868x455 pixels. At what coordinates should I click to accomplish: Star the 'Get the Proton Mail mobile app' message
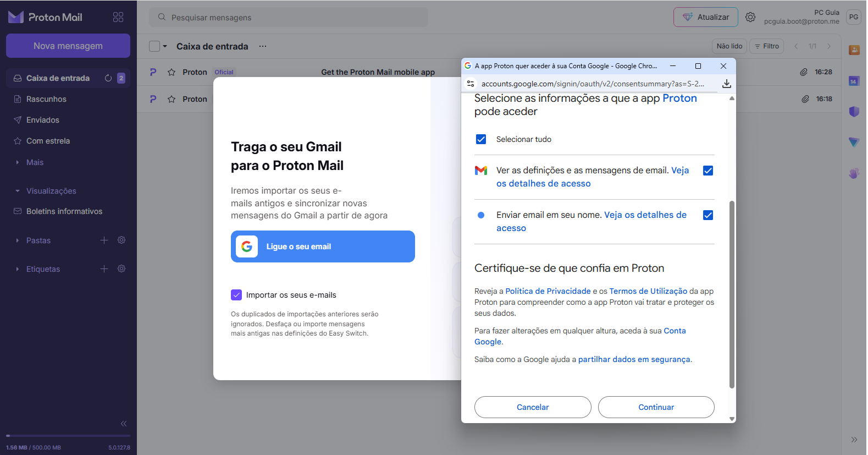click(172, 72)
